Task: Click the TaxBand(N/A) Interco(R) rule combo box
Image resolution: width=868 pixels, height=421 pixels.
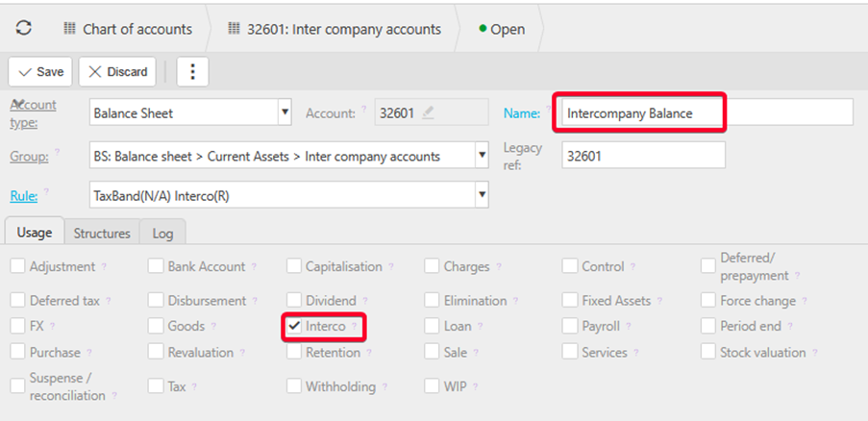Action: (289, 195)
